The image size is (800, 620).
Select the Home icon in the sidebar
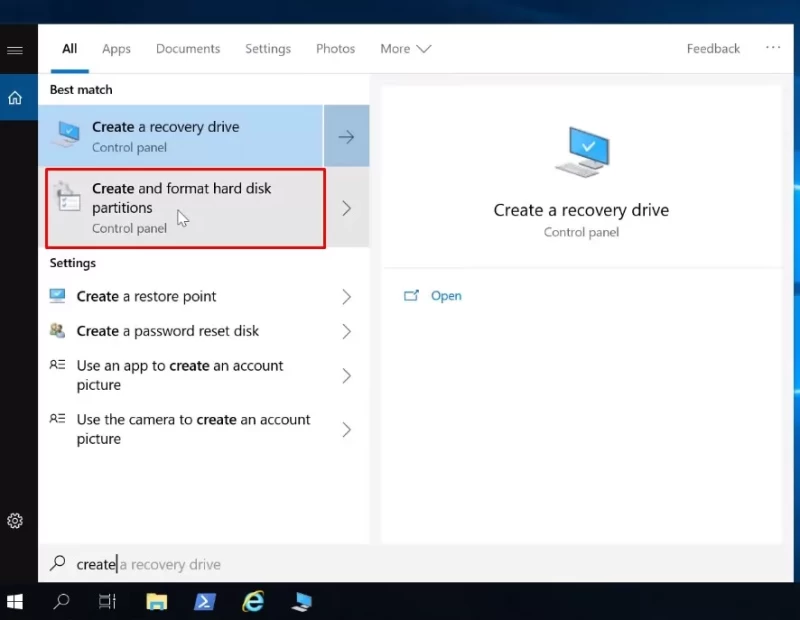(x=15, y=97)
